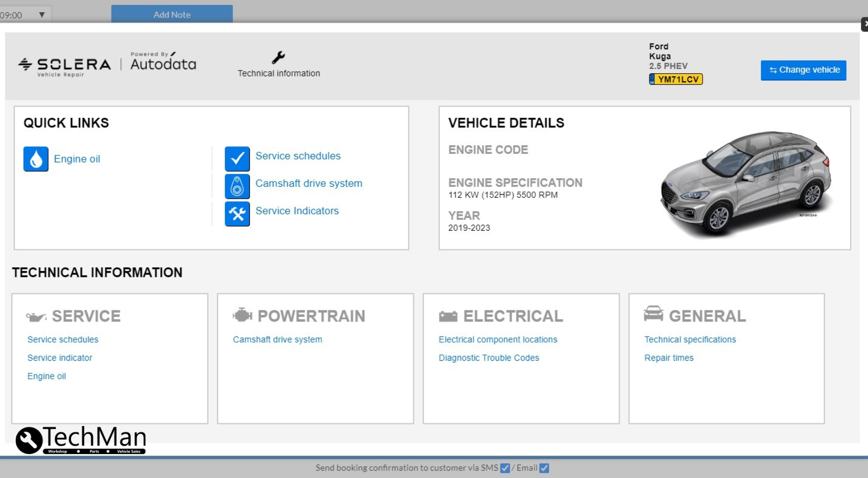Click the Technical information wrench icon

tap(279, 57)
